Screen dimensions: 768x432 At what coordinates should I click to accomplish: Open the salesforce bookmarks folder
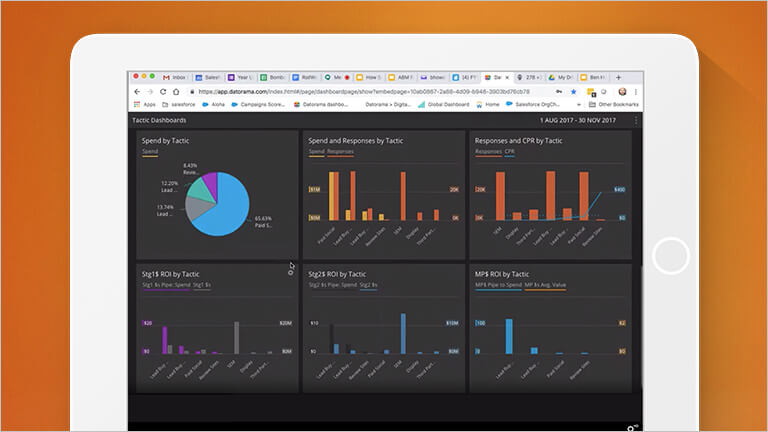click(179, 104)
